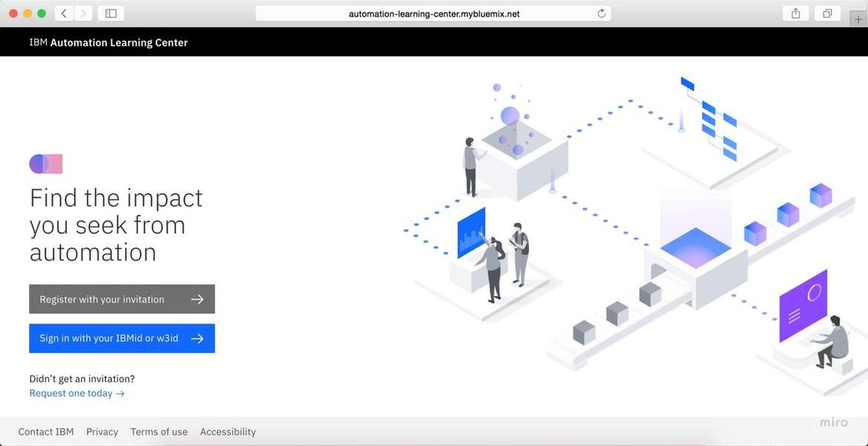Go back with Safari's back arrow

click(64, 13)
